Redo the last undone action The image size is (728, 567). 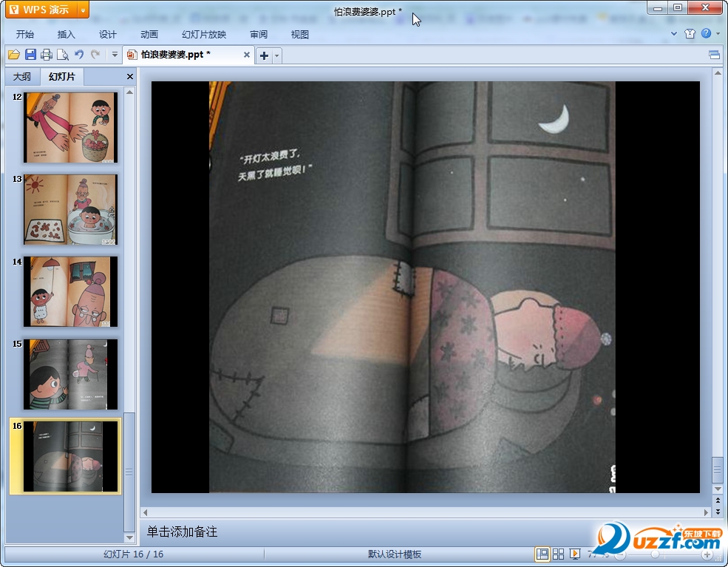[x=95, y=55]
